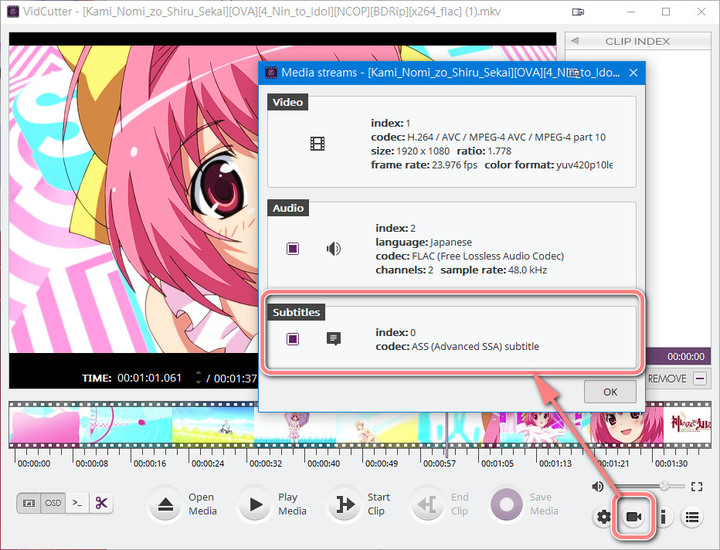Click the time spinner arrows
Viewport: 720px width, 550px height.
[x=198, y=378]
